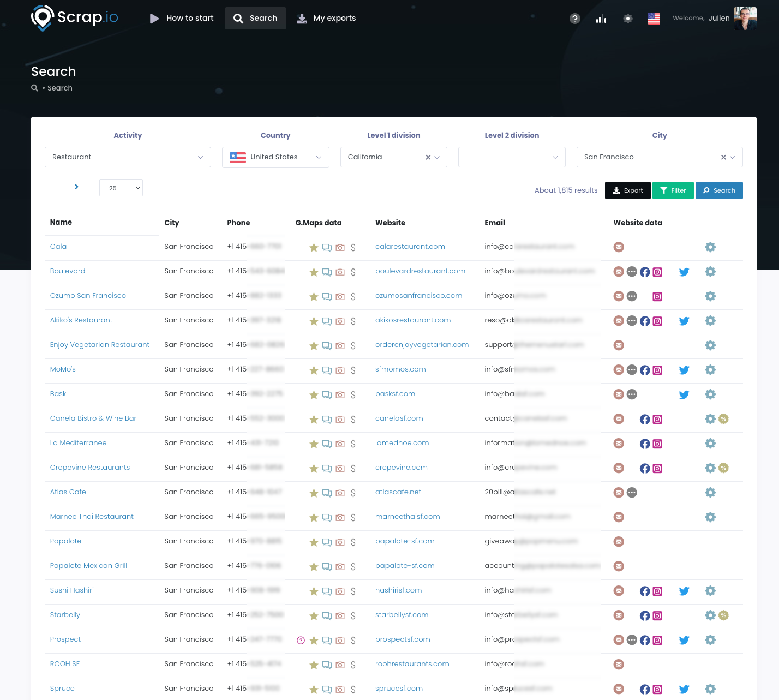This screenshot has height=700, width=779.
Task: Clear the San Francisco city selection
Action: 723,157
